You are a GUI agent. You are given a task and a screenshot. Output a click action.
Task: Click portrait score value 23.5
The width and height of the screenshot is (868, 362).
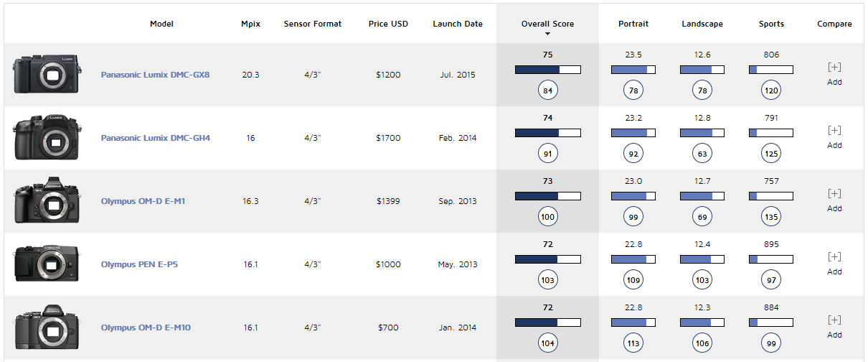633,55
